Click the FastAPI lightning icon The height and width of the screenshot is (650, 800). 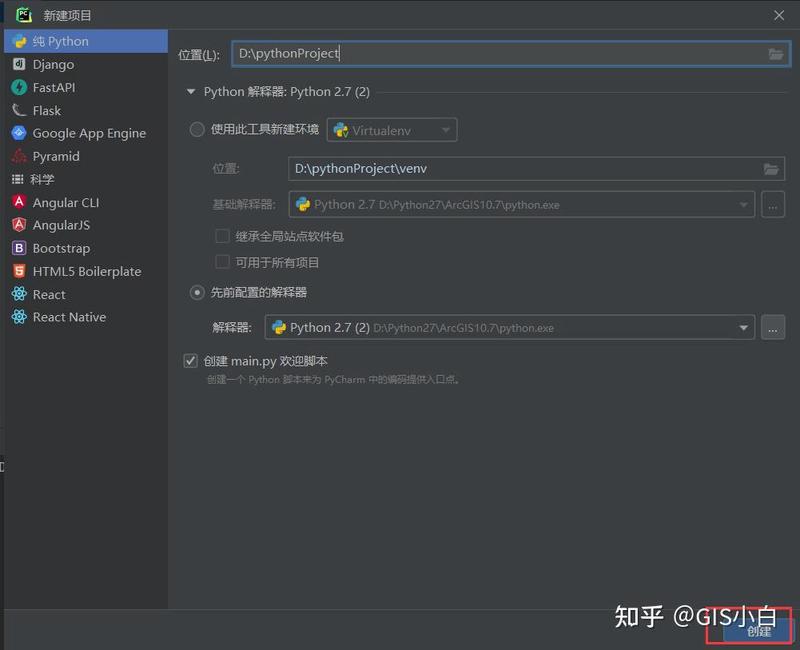click(19, 87)
